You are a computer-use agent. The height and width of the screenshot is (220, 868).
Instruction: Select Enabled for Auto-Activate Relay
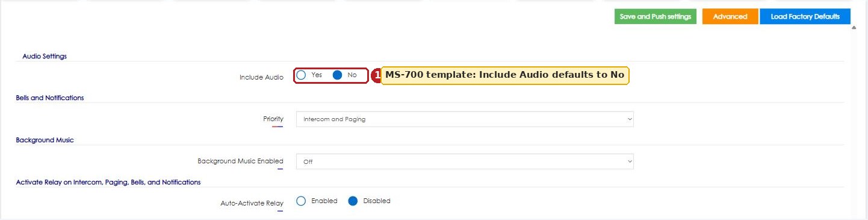tap(302, 201)
